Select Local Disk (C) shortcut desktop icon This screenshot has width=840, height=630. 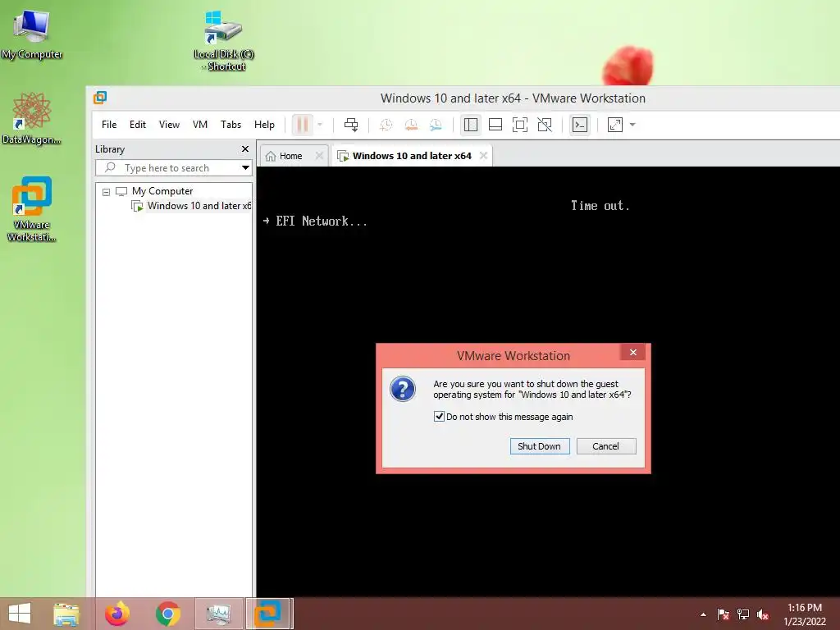tap(223, 41)
